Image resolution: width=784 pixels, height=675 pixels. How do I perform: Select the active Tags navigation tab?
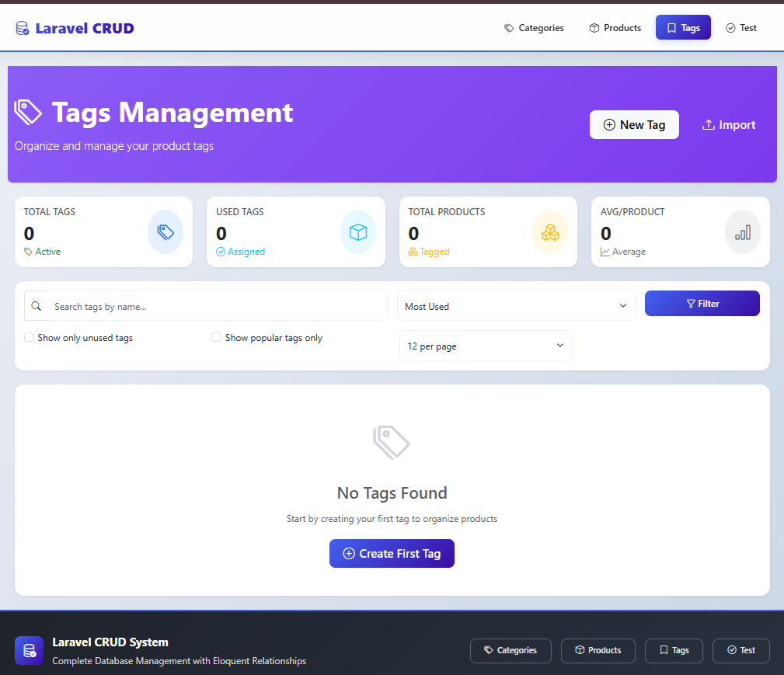click(x=683, y=27)
